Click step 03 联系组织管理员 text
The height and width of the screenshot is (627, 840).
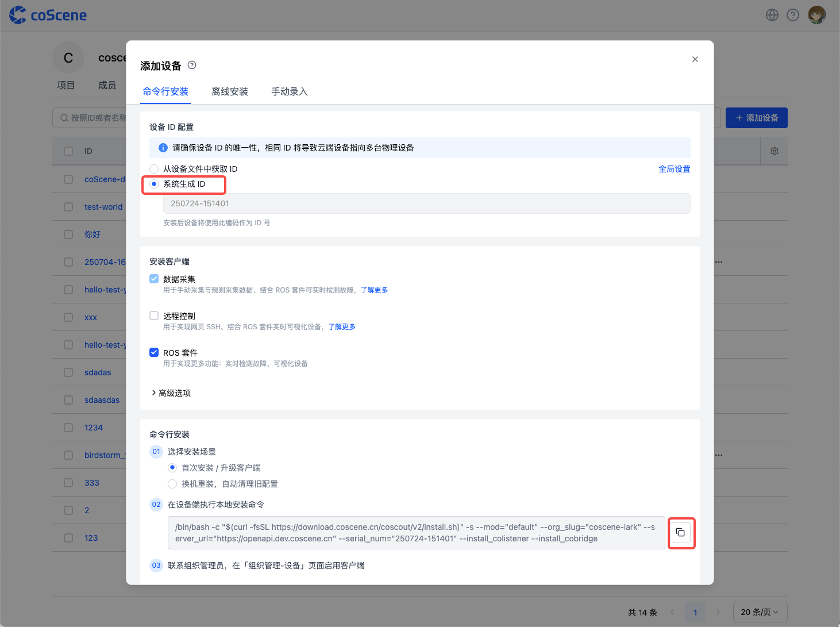(x=266, y=566)
